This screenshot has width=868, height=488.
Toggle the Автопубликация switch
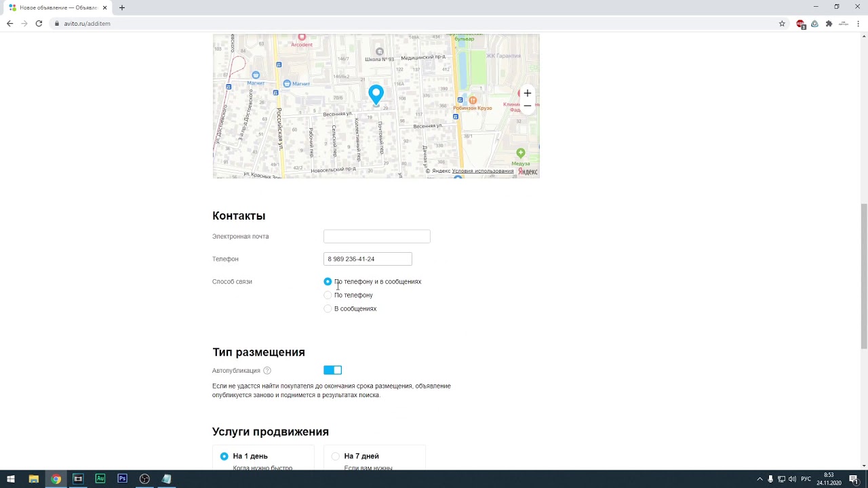tap(332, 370)
